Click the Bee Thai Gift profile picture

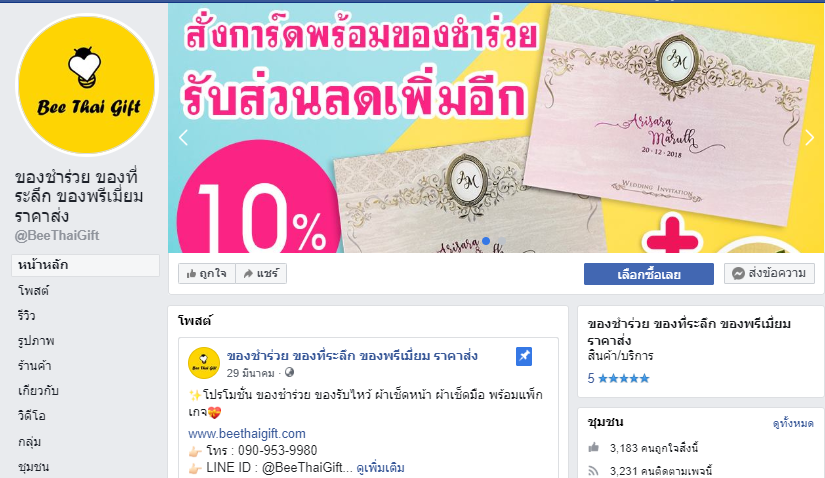tap(87, 85)
